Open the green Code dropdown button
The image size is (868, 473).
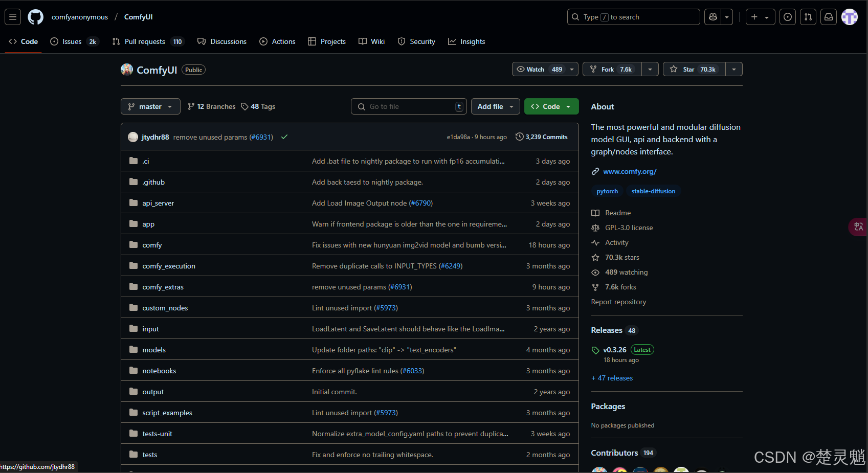(x=551, y=106)
